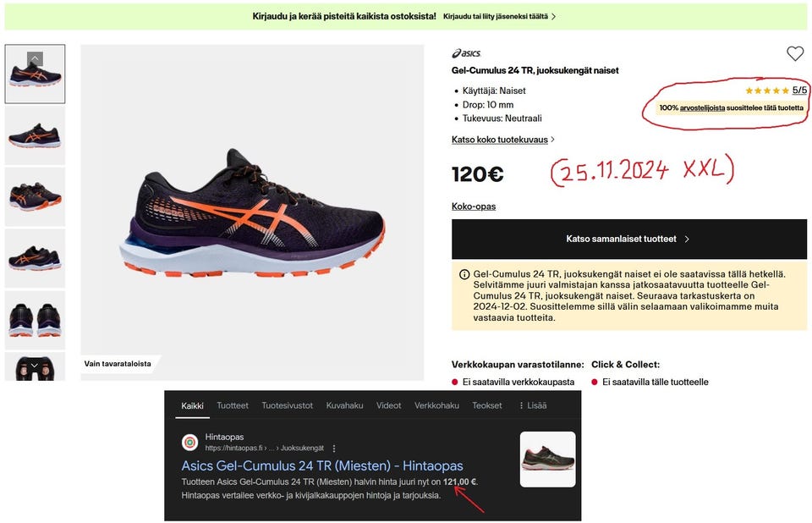
Task: Click Kirjaudu tai liity jäseneksi täältä link
Action: click(x=499, y=17)
